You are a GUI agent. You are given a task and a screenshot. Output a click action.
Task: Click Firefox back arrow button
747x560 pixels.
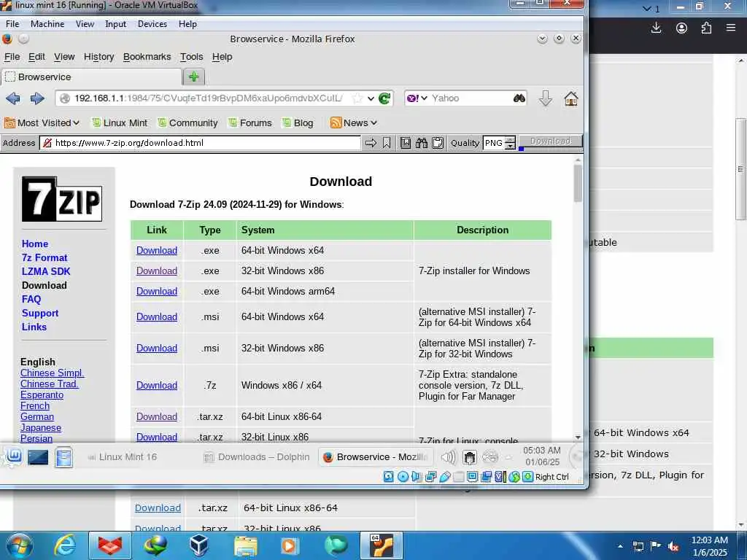click(13, 98)
